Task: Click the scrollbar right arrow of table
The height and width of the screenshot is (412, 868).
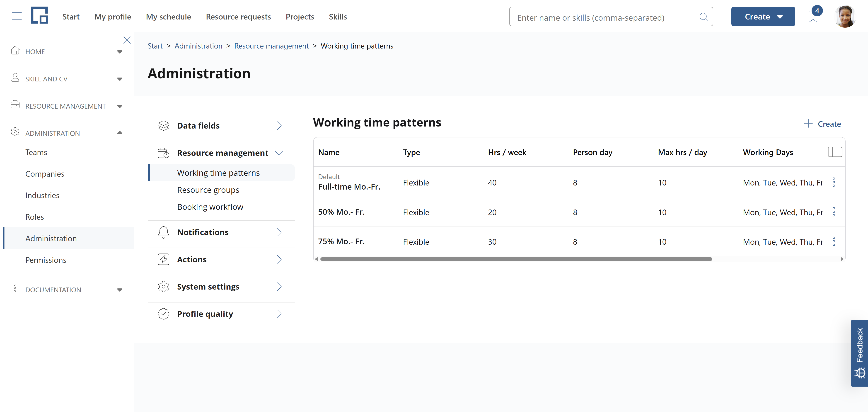Action: [x=842, y=259]
